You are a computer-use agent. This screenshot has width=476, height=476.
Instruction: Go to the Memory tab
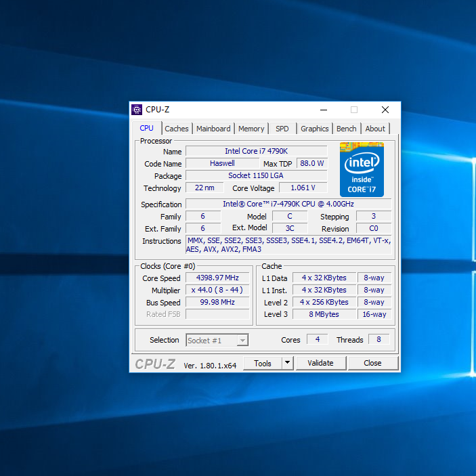pos(251,129)
